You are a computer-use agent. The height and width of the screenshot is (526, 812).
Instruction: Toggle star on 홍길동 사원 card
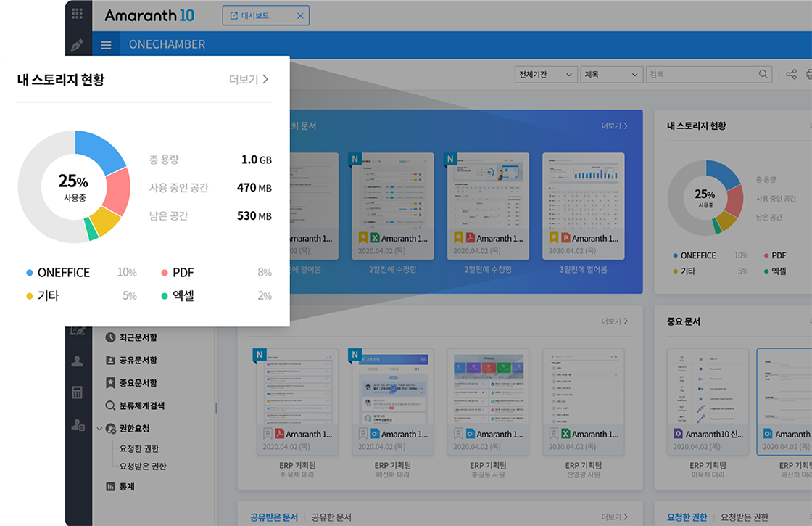coord(458,433)
